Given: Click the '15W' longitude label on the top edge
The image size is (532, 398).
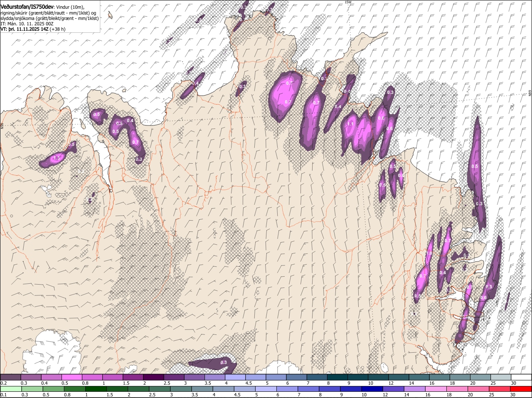Looking at the screenshot, I should (x=348, y=2).
